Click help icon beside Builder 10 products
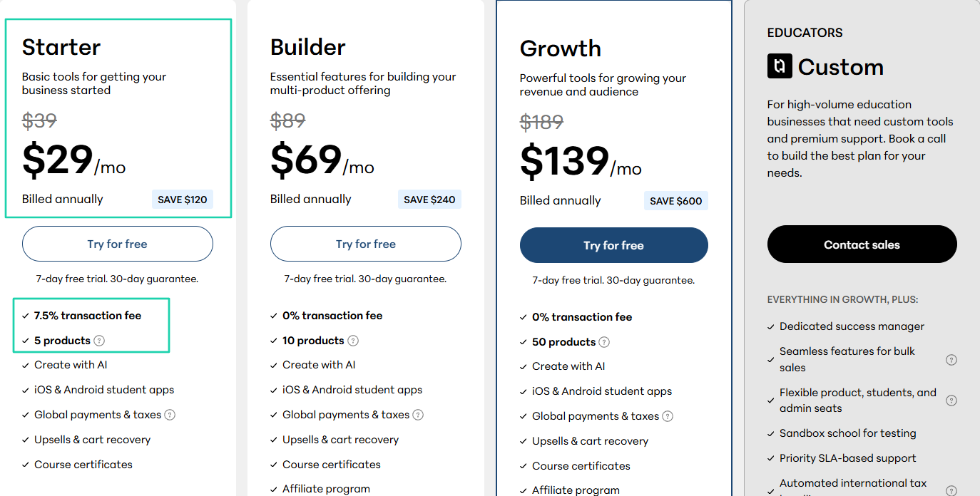This screenshot has height=496, width=980. coord(353,341)
